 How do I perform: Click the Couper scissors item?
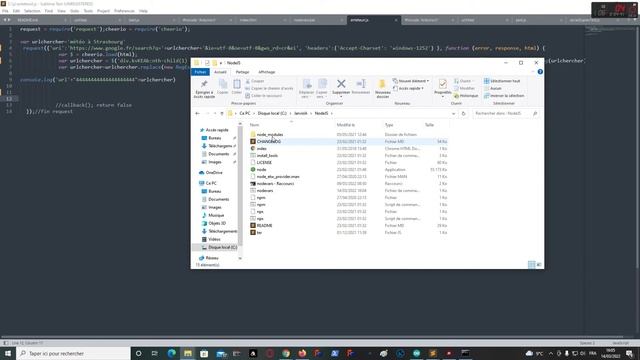click(255, 81)
